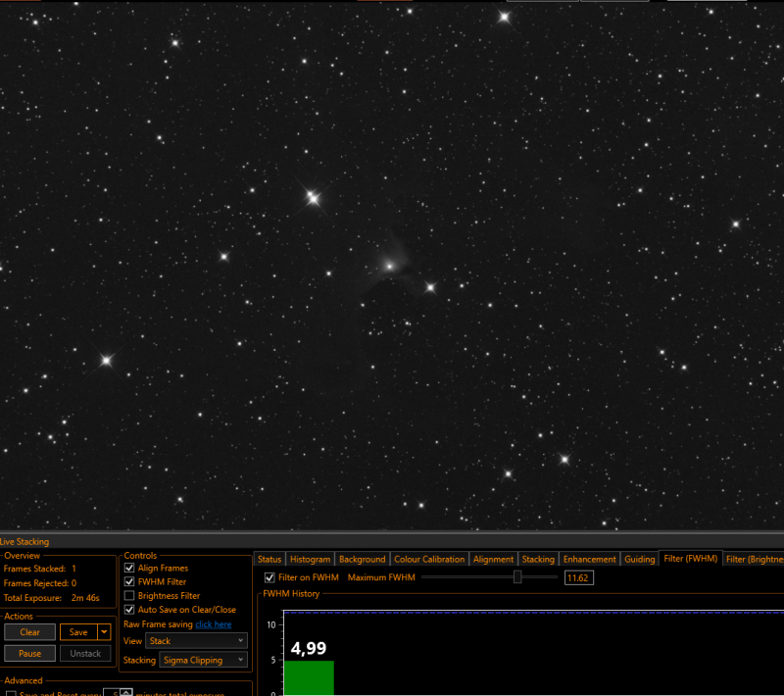This screenshot has height=696, width=784.
Task: Open the Alignment tab
Action: (x=493, y=559)
